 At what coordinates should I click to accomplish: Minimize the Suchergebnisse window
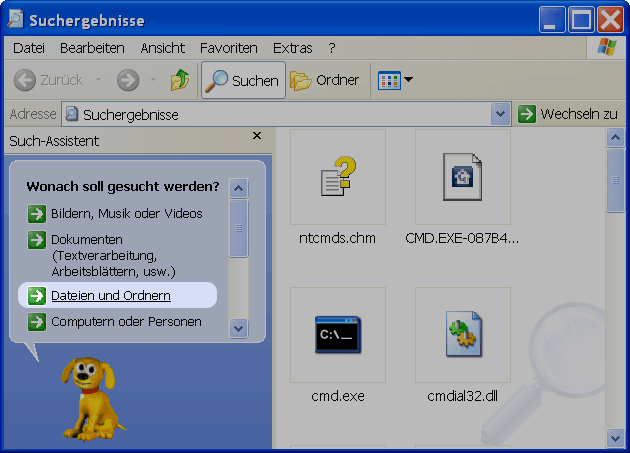[x=552, y=19]
